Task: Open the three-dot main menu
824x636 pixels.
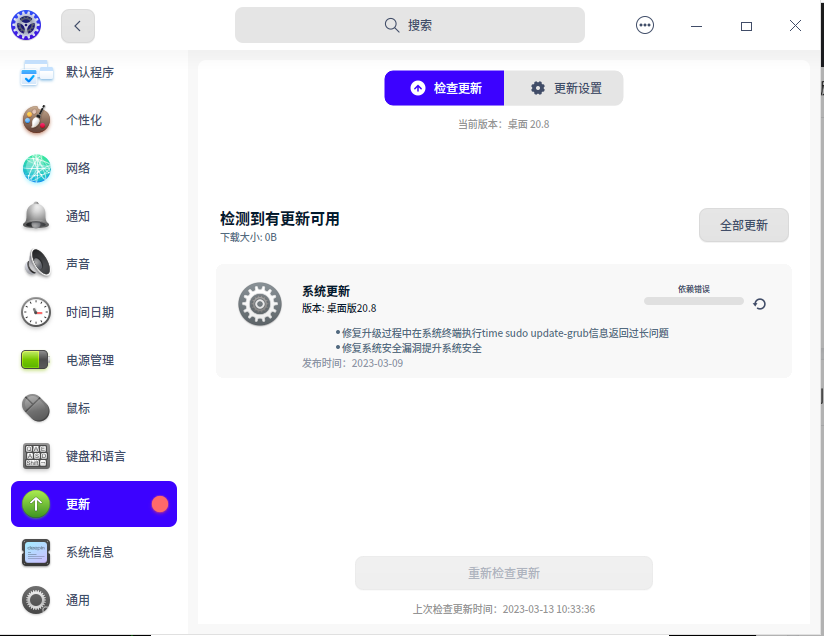Action: (645, 25)
